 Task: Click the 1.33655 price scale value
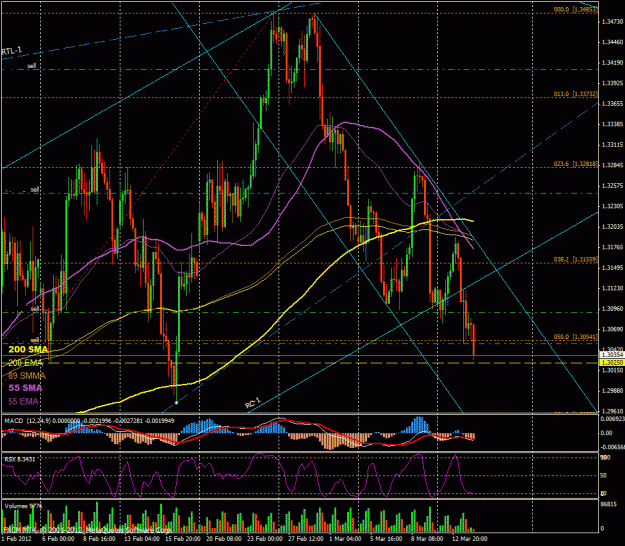coord(611,103)
